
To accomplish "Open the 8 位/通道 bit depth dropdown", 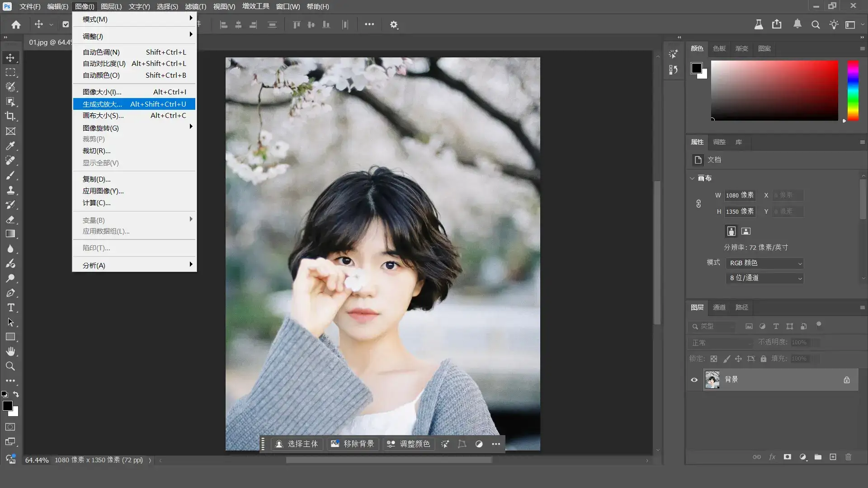I will [765, 278].
